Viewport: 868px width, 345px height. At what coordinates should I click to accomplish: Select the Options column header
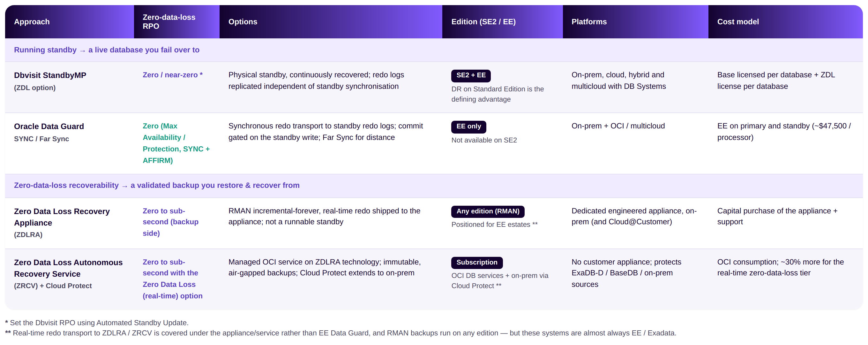pyautogui.click(x=331, y=22)
